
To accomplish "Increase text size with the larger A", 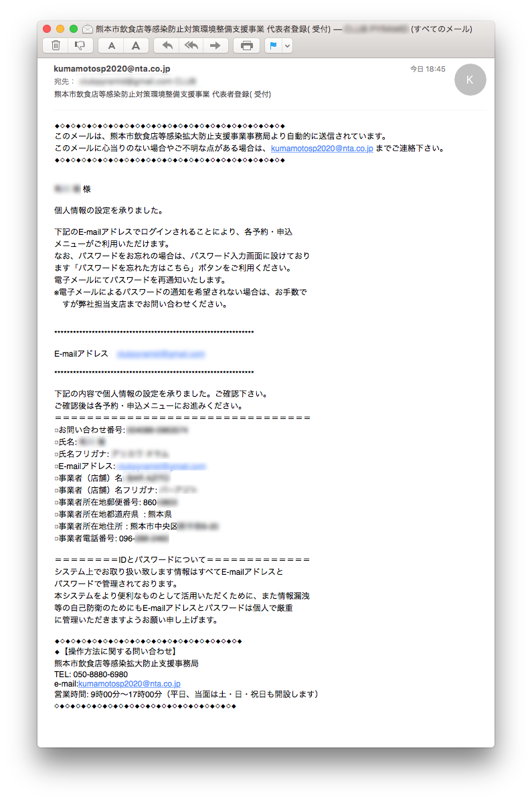I will tap(136, 46).
